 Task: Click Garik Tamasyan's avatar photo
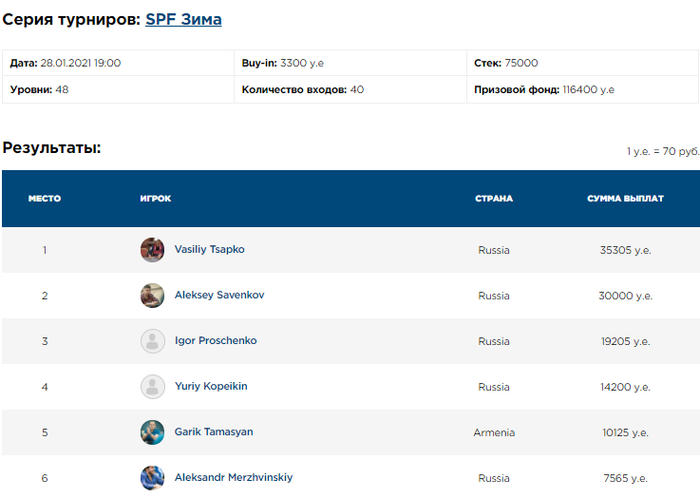coord(152,432)
